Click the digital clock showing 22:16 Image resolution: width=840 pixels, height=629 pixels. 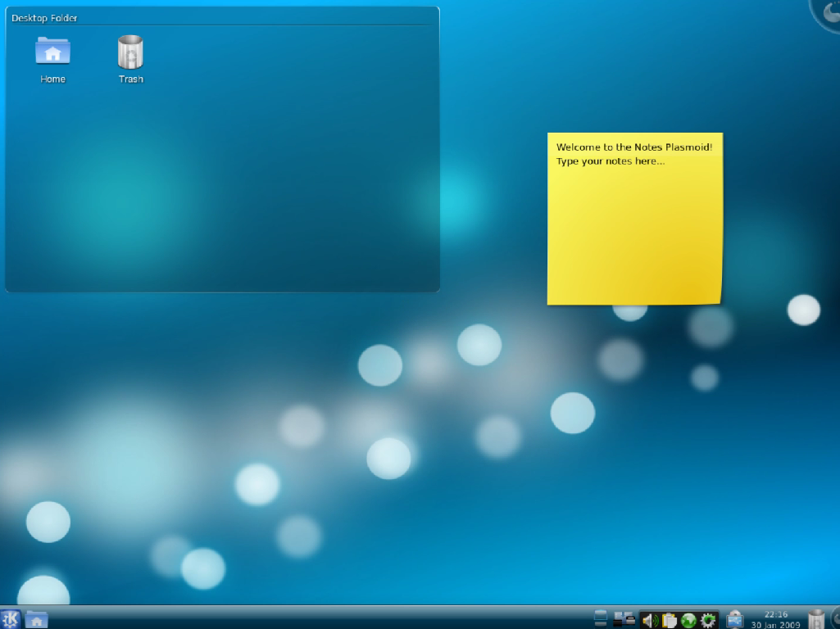click(x=776, y=614)
